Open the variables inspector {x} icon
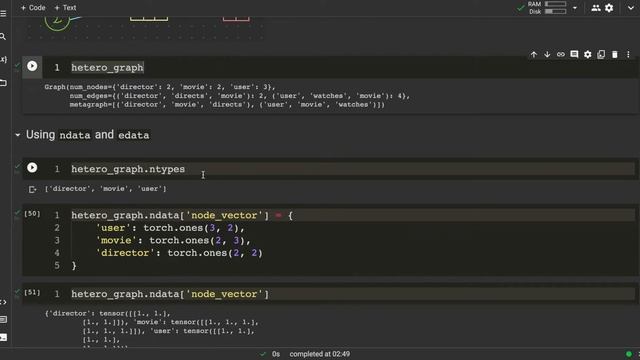The image size is (640, 360). click(3, 60)
